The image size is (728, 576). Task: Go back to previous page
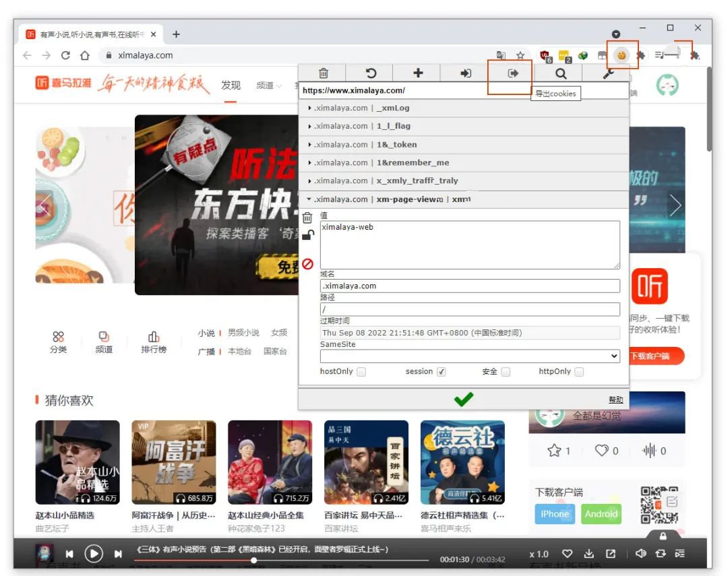tap(28, 55)
